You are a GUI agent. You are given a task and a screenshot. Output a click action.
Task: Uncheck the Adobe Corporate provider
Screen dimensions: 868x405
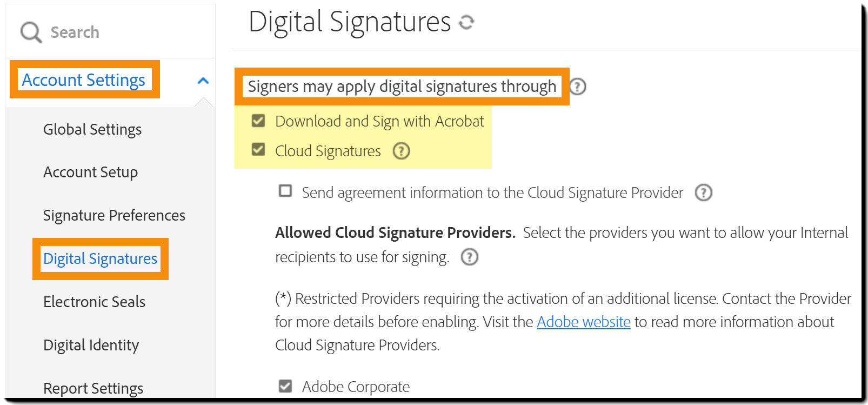click(285, 386)
